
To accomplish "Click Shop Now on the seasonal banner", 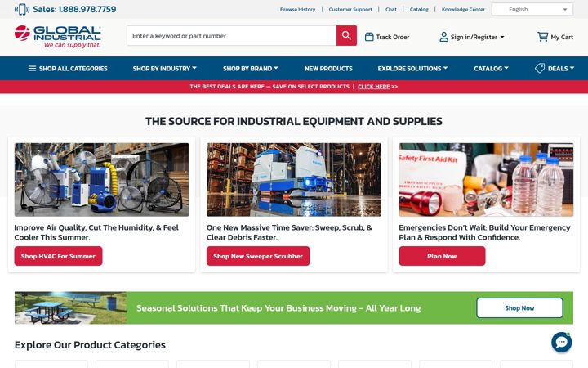I will (x=519, y=308).
